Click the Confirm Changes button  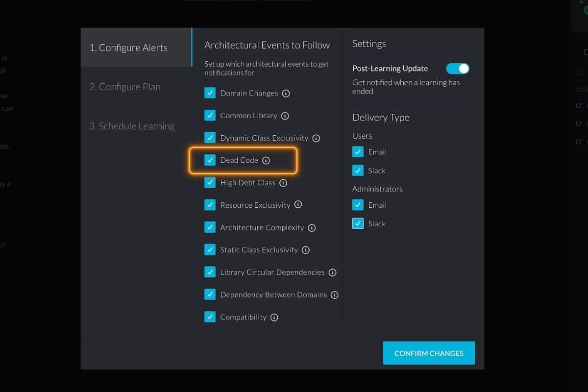pos(429,353)
